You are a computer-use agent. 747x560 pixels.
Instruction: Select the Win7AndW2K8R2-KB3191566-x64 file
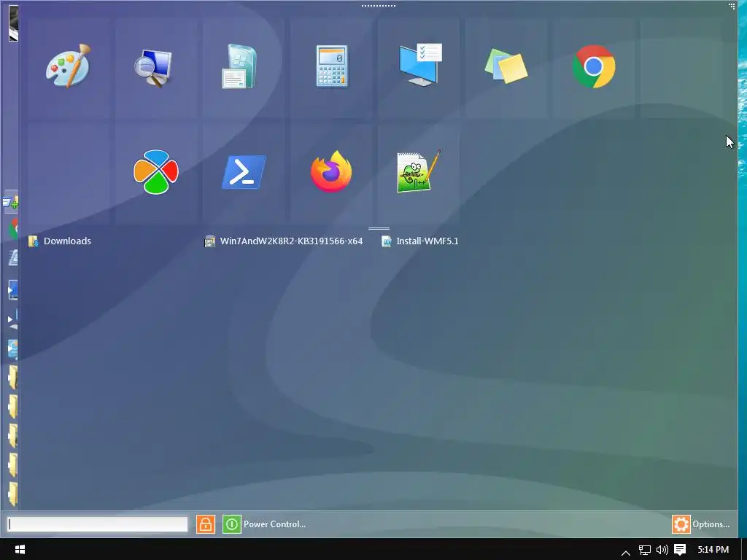(284, 241)
